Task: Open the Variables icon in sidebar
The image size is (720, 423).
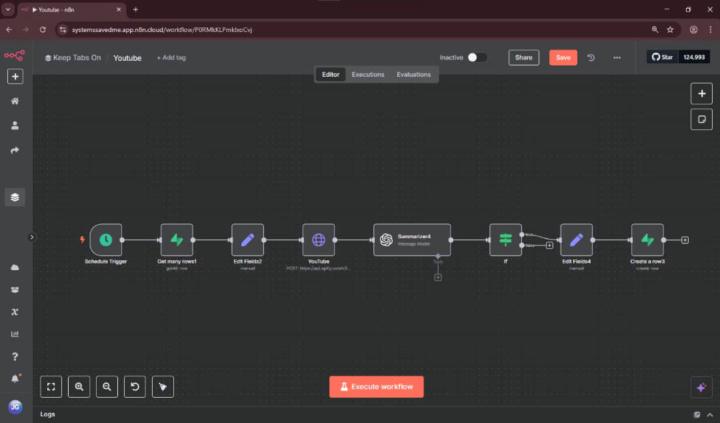Action: click(x=15, y=312)
